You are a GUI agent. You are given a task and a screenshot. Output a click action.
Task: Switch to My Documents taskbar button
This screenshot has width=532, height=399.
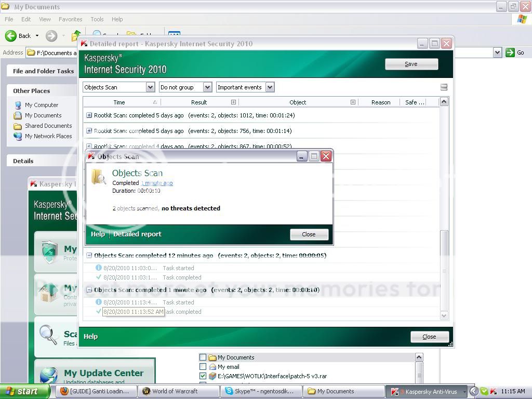pos(343,391)
